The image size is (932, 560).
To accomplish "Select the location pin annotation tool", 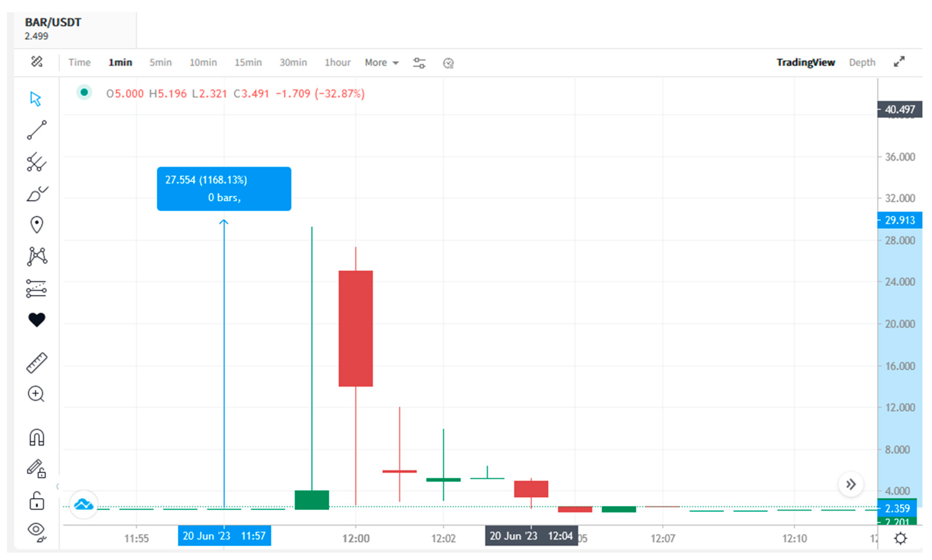I will coord(37,225).
